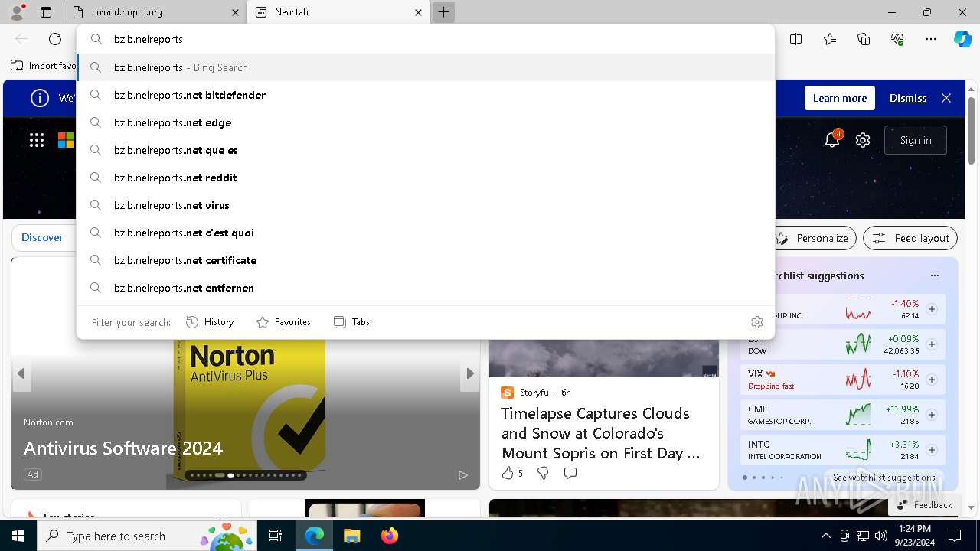Select suggestion bzib.nelreports.net que es

click(426, 150)
